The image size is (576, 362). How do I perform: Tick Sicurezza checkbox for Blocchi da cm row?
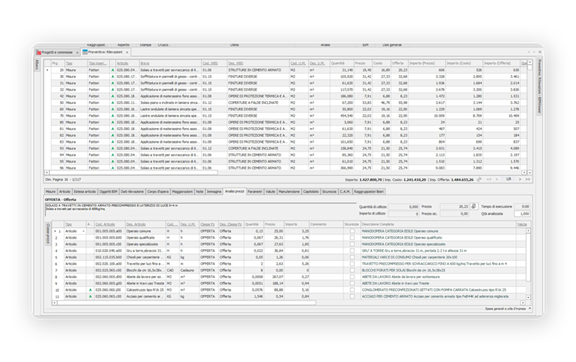352,270
